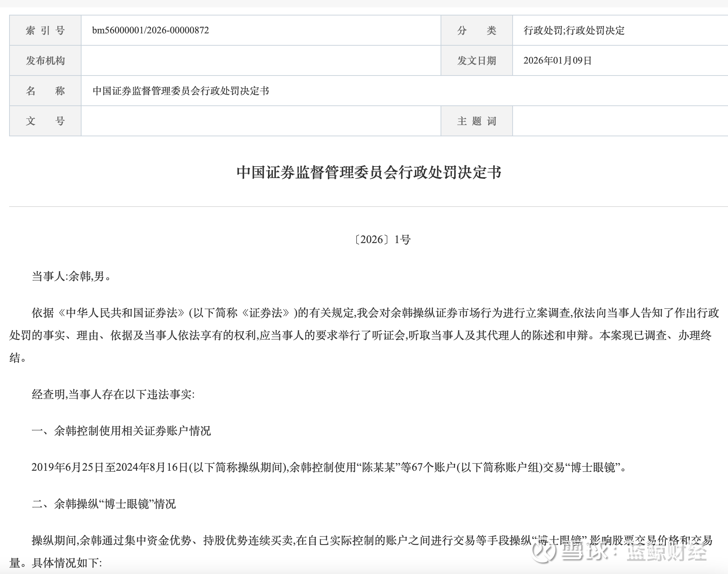Click the 主题词 label cell
The height and width of the screenshot is (574, 728).
click(476, 121)
